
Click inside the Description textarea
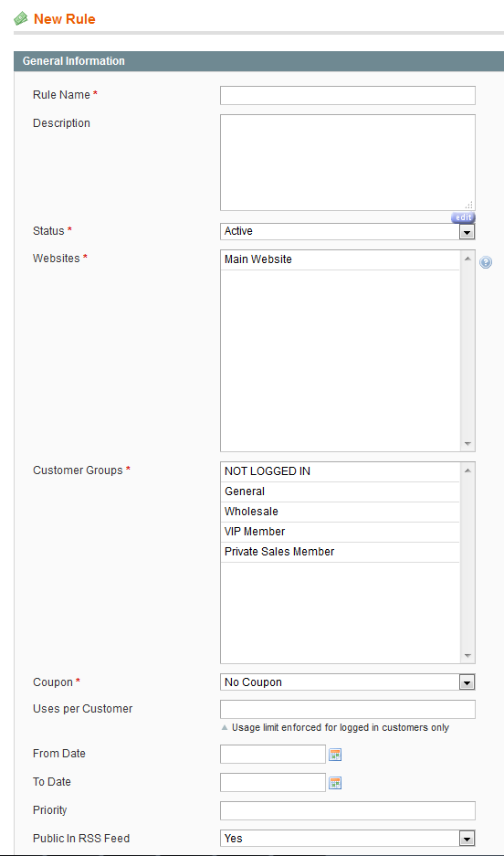[348, 162]
